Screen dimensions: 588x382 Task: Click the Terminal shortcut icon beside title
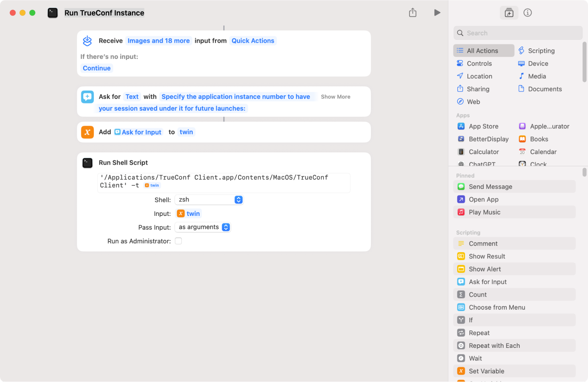coord(53,13)
